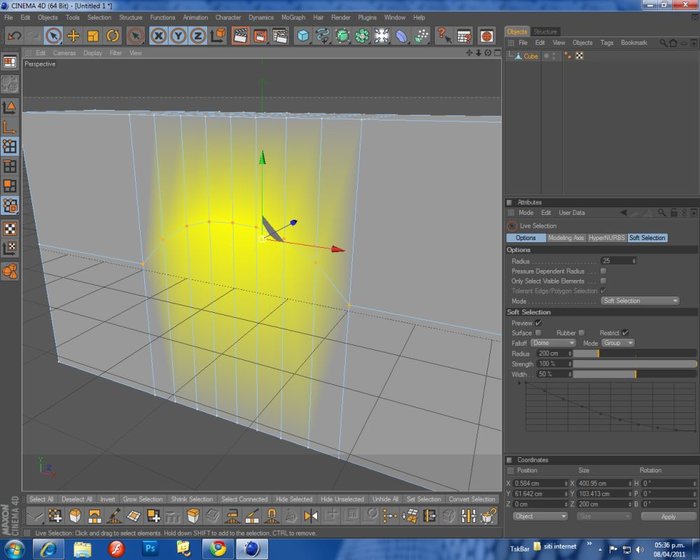Image resolution: width=700 pixels, height=560 pixels.
Task: Toggle the Z axis lock
Action: [x=198, y=36]
